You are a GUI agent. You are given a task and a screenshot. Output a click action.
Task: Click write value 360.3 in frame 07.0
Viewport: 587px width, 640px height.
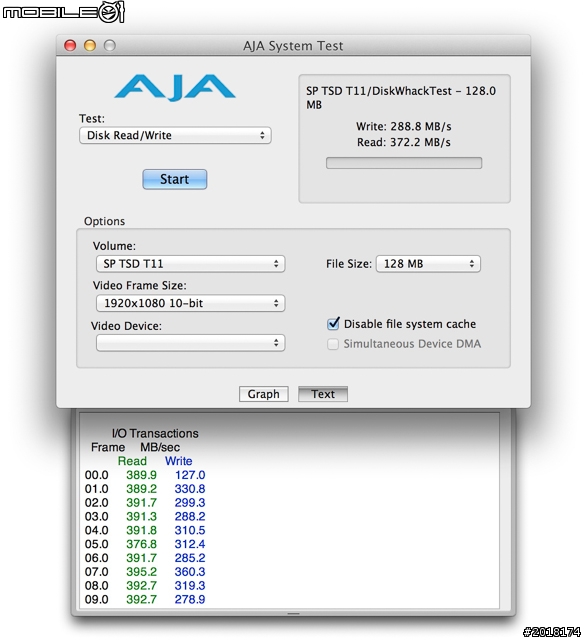point(190,572)
